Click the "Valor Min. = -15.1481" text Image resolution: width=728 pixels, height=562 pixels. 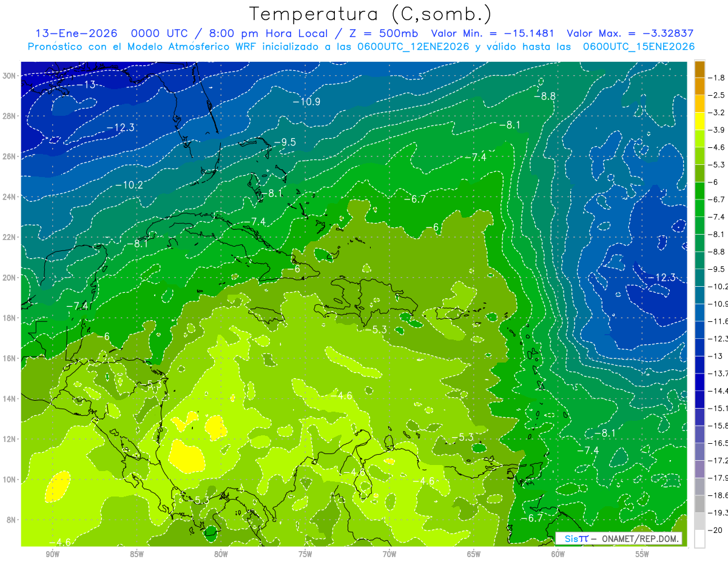[493, 34]
